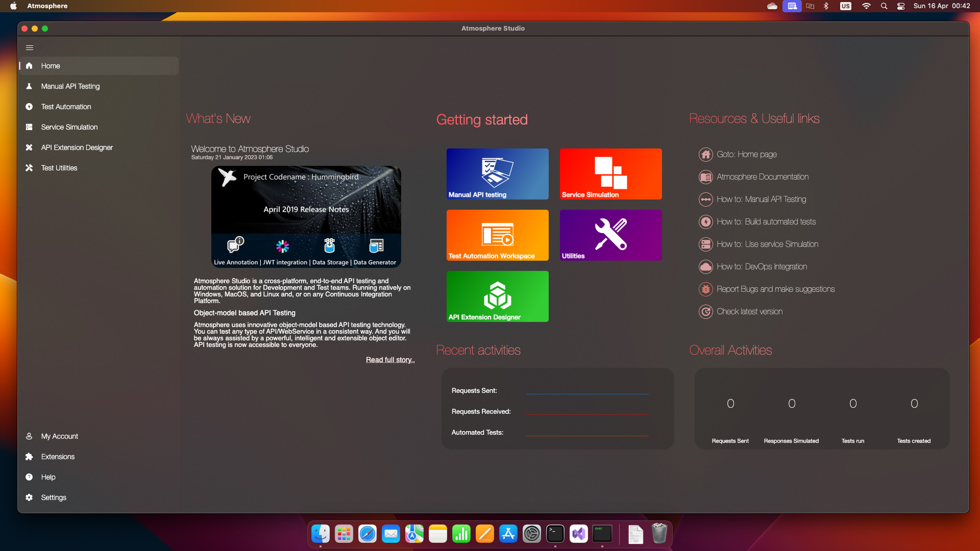Scroll Recent Activities progress bar
The image size is (980, 551).
589,391
